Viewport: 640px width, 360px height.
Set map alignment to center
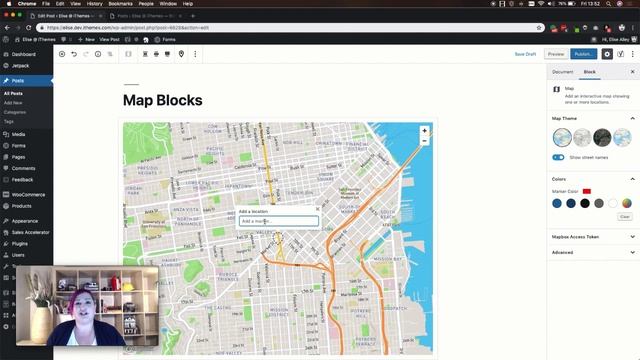tap(145, 54)
